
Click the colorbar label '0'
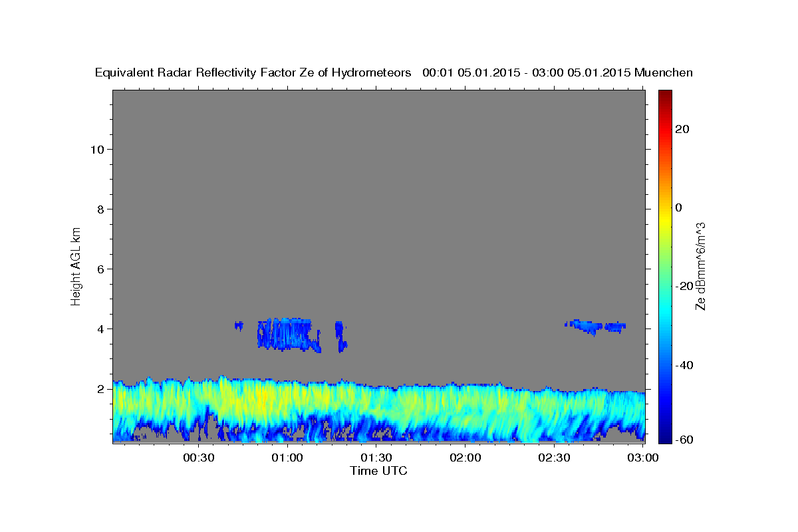pyautogui.click(x=679, y=207)
